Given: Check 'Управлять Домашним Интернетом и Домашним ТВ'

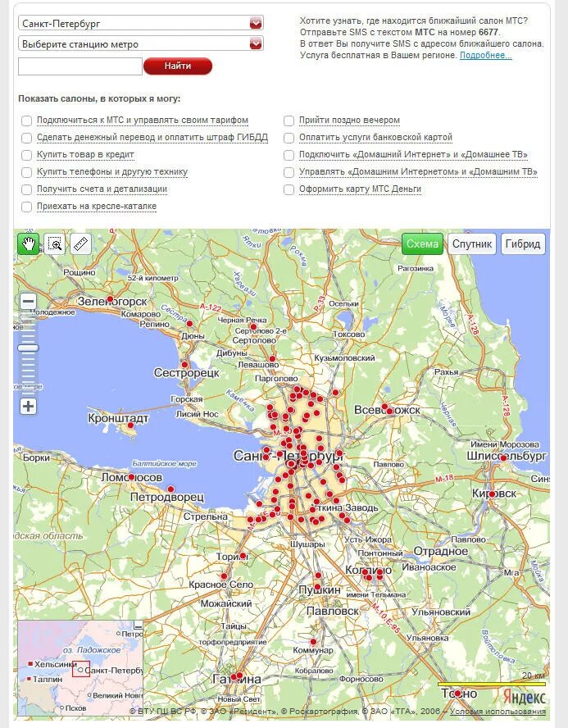Looking at the screenshot, I should (x=289, y=172).
